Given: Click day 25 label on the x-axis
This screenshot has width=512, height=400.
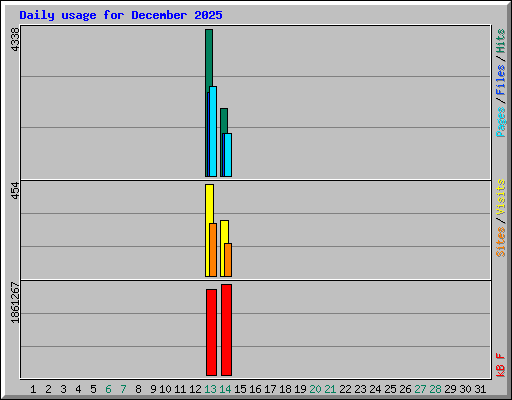Looking at the screenshot, I should (x=390, y=389).
